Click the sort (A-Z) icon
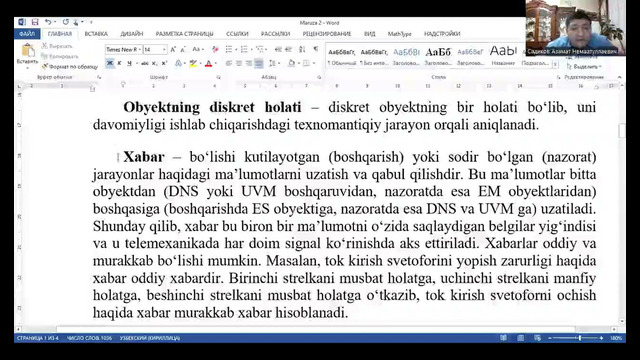Viewport: 640px width, 360px height. click(302, 49)
